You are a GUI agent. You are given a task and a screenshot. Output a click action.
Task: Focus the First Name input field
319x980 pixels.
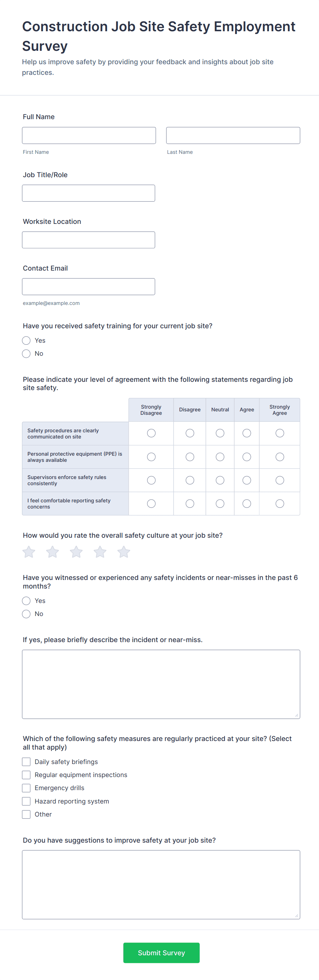(89, 135)
